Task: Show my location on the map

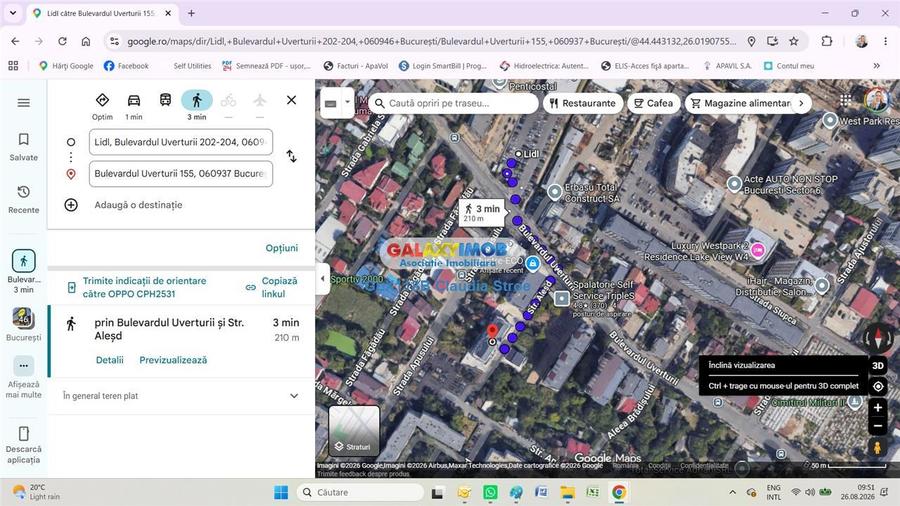Action: click(878, 386)
